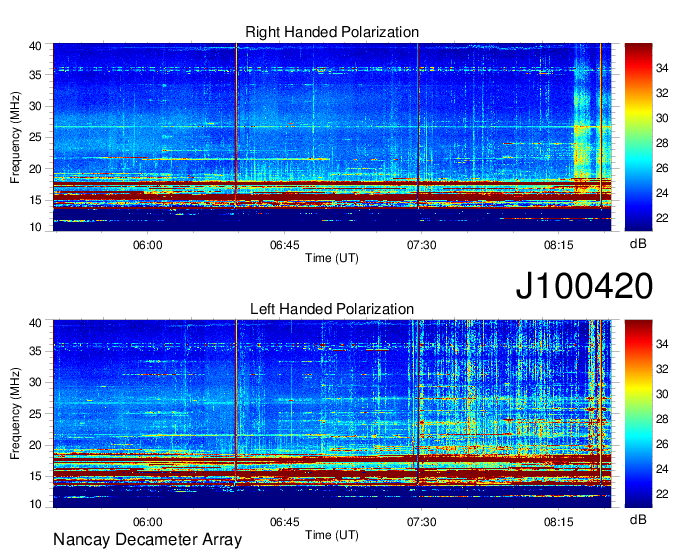Click the 06:00 tick under Right Handed plot
This screenshot has height=552, width=680.
147,245
